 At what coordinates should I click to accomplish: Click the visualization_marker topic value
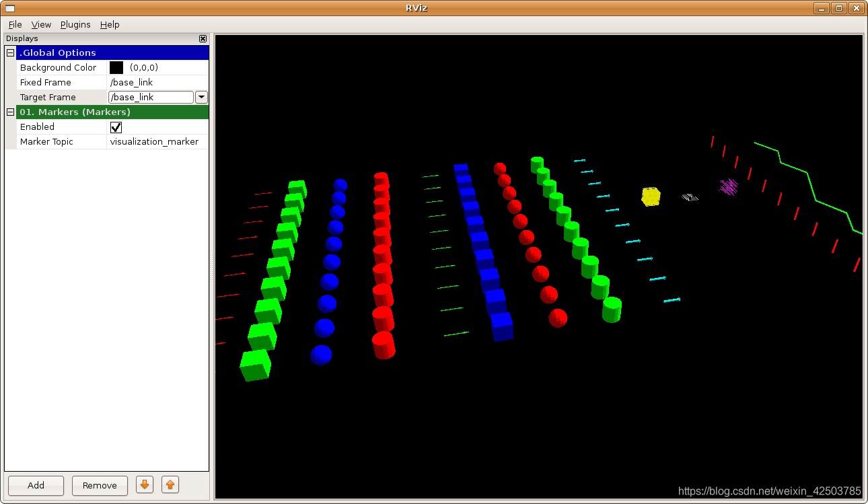154,141
